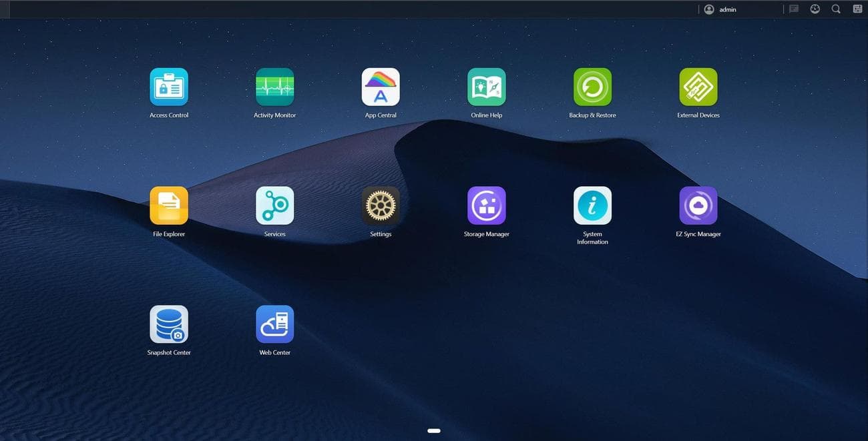Screen dimensions: 868x441
Task: Open the search magnifier in the taskbar
Action: [836, 9]
